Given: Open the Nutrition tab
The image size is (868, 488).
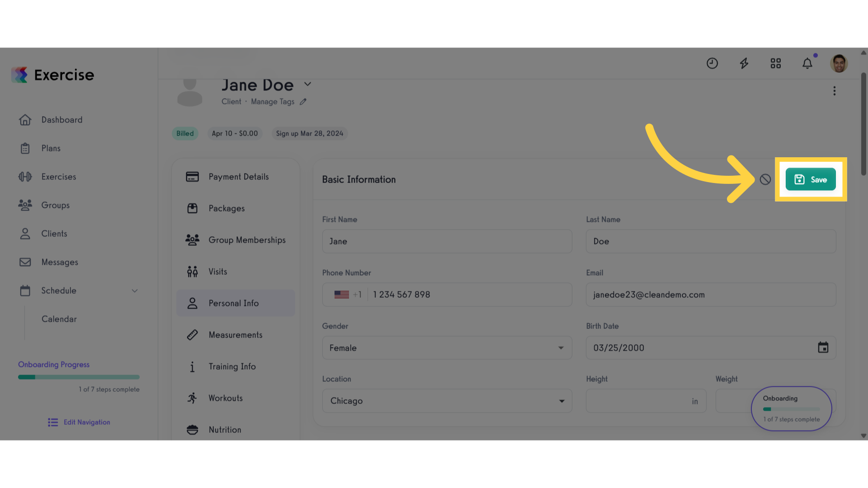Looking at the screenshot, I should pos(236,430).
